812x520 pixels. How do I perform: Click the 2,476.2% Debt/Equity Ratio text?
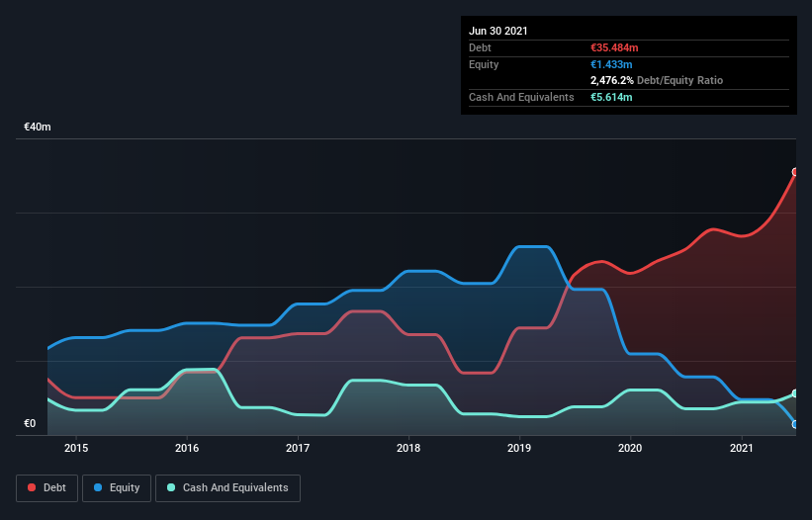point(657,81)
